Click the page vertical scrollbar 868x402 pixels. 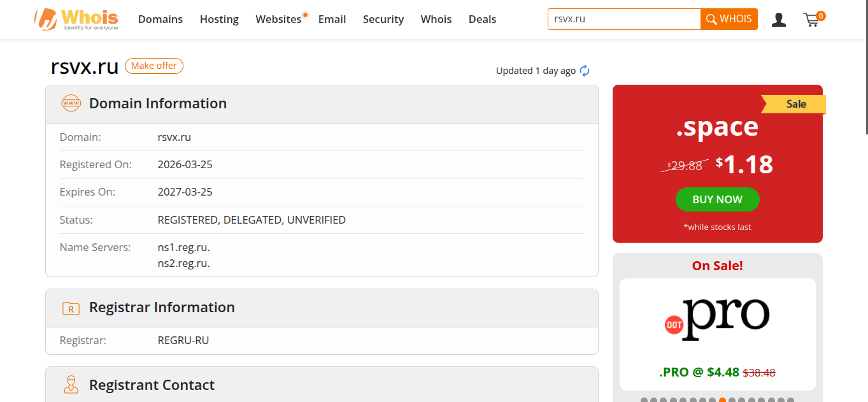point(865,67)
